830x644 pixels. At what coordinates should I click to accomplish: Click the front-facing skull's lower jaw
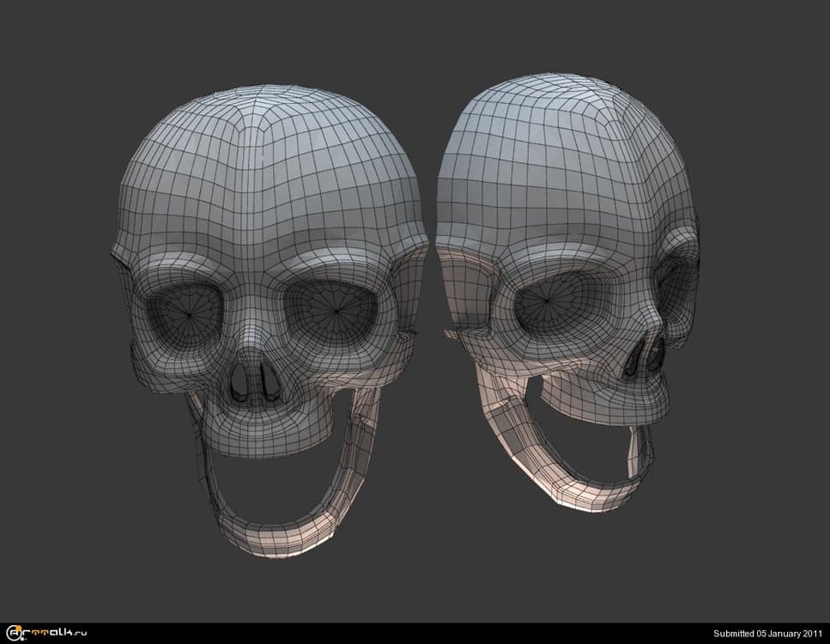275,532
